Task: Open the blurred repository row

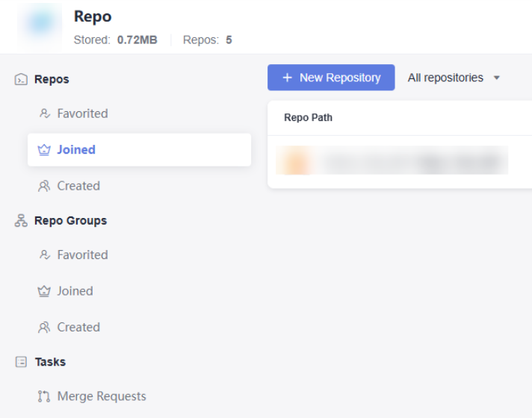Action: coord(392,160)
